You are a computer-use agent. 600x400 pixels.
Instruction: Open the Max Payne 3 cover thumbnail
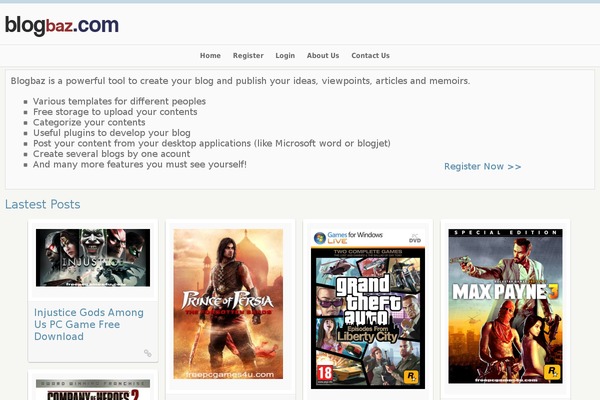click(x=505, y=306)
